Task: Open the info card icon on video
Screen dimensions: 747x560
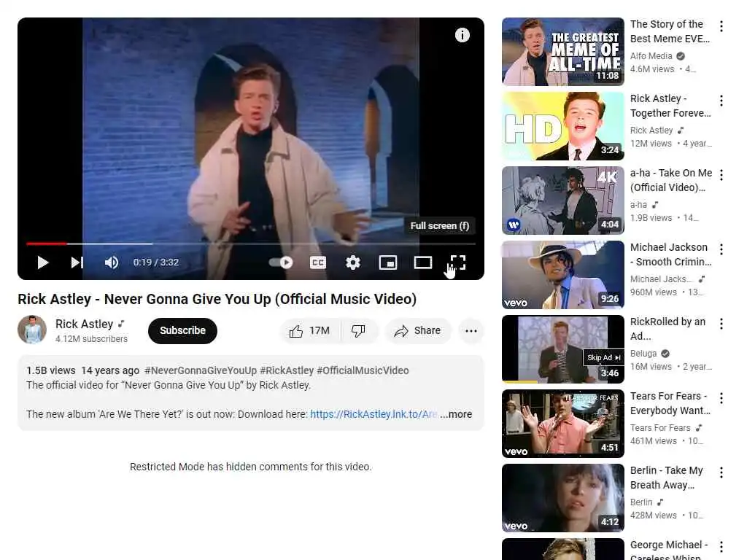Action: pyautogui.click(x=462, y=35)
